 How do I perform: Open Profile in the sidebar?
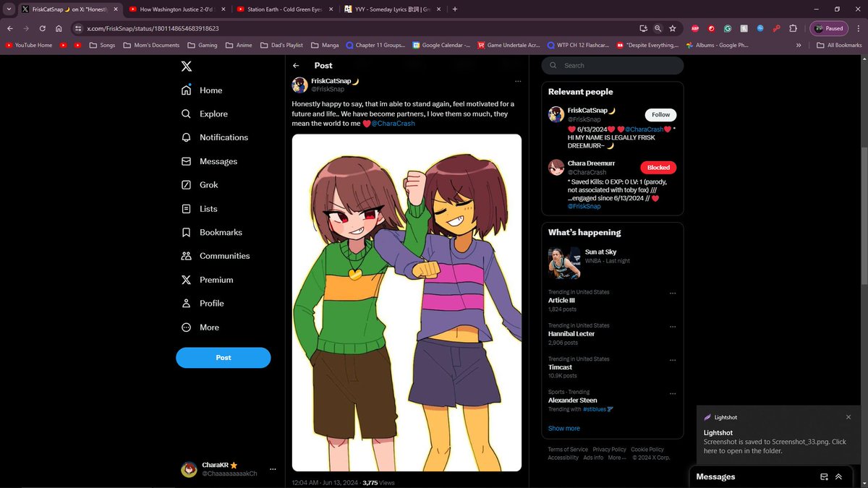pyautogui.click(x=203, y=304)
